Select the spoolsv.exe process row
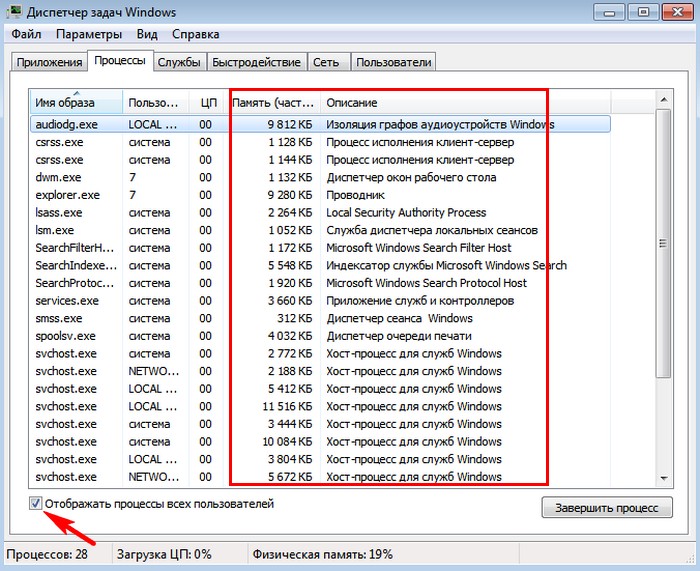Image resolution: width=700 pixels, height=571 pixels. pyautogui.click(x=65, y=336)
